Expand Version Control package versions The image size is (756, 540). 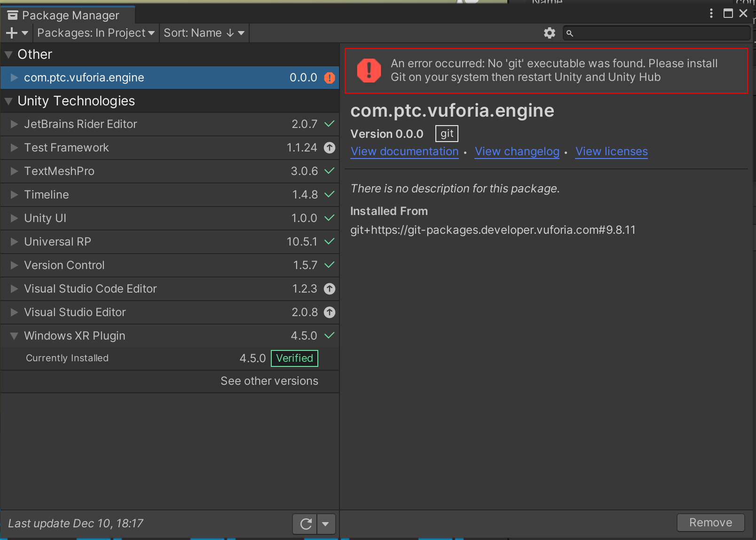coord(14,265)
